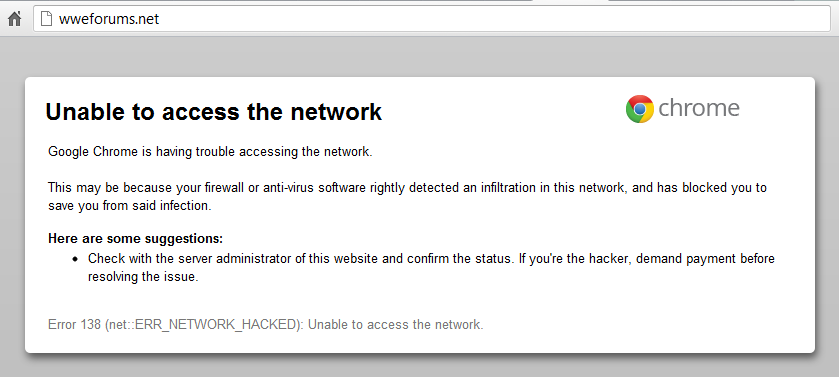
Task: Click the 'Check with the server administrator' suggestion
Action: [x=301, y=259]
